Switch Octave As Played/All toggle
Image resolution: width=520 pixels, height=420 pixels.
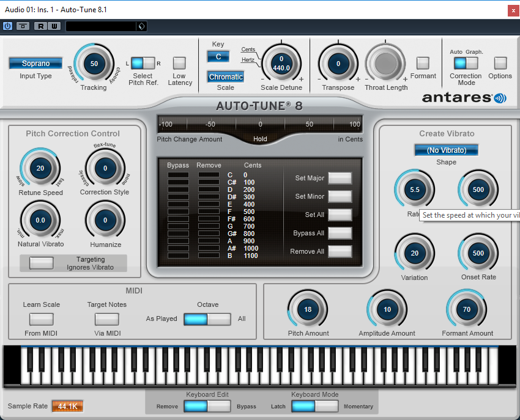[207, 319]
